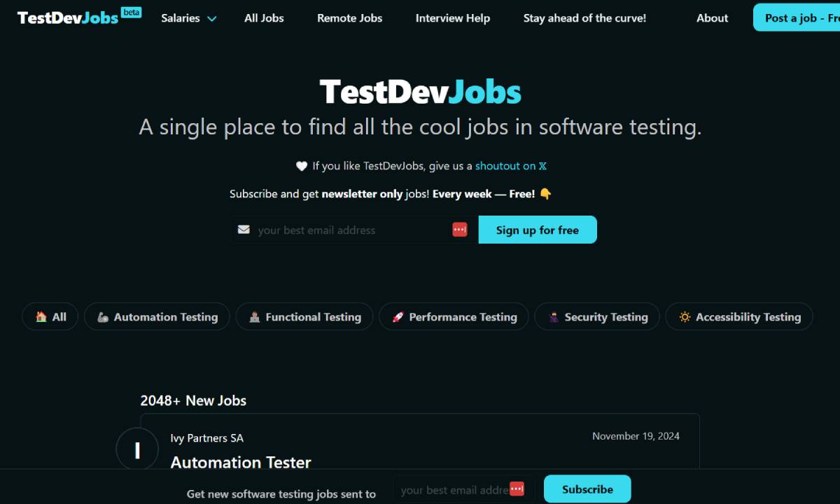This screenshot has width=840, height=504.
Task: Click the November 19, 2024 date
Action: (636, 435)
